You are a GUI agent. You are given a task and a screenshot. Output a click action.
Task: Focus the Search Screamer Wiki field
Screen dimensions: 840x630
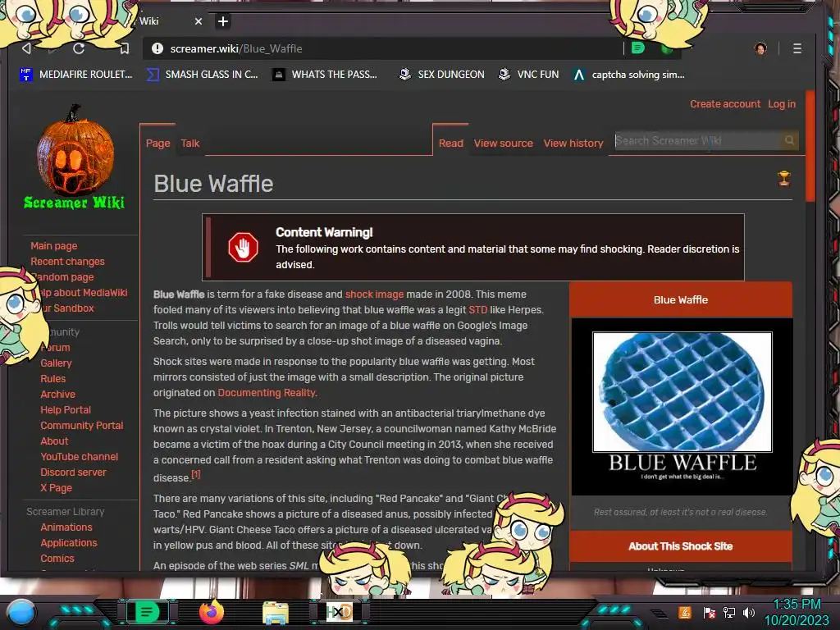pyautogui.click(x=697, y=140)
